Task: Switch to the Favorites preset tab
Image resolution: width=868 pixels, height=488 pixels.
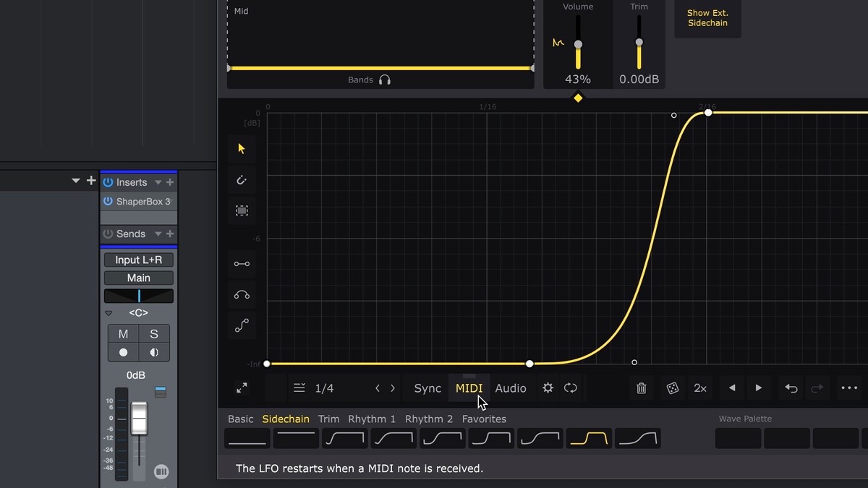Action: click(484, 419)
